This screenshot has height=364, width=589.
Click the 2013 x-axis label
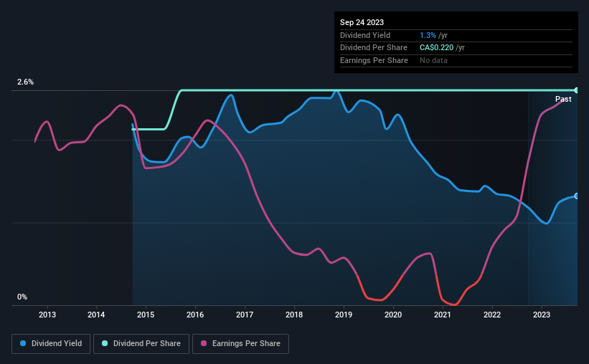pos(47,315)
